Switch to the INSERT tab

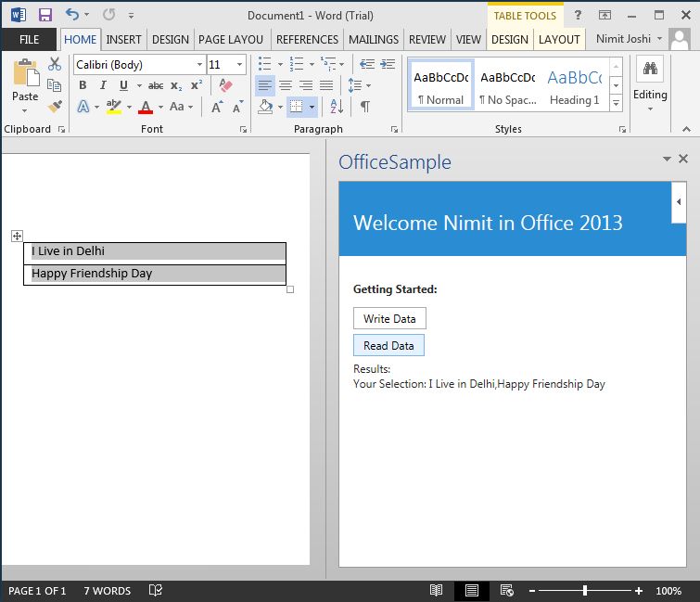[x=123, y=40]
